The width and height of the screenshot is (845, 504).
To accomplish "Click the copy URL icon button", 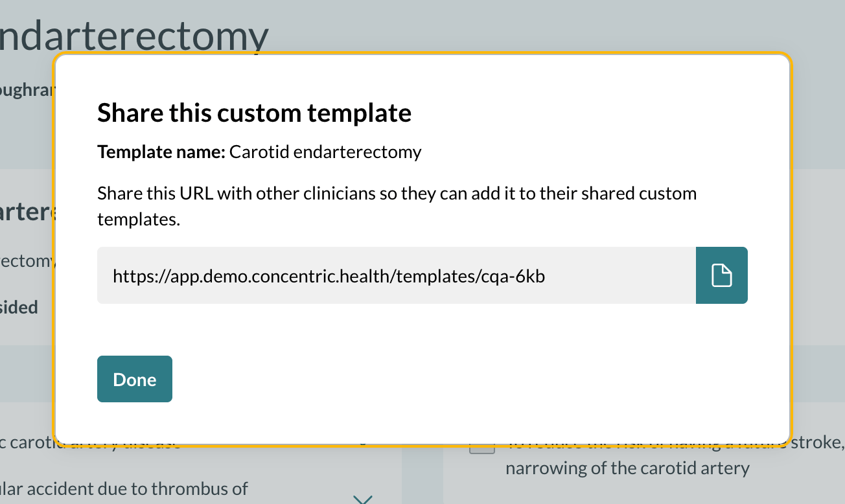I will (x=721, y=275).
